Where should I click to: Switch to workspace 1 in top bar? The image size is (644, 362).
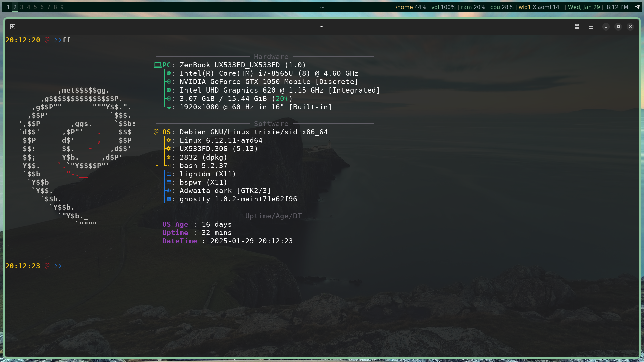[x=8, y=7]
